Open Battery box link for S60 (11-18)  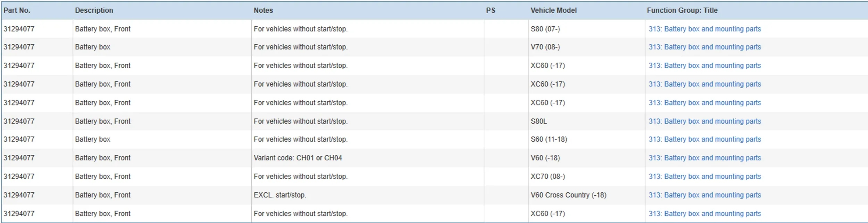[x=704, y=139]
